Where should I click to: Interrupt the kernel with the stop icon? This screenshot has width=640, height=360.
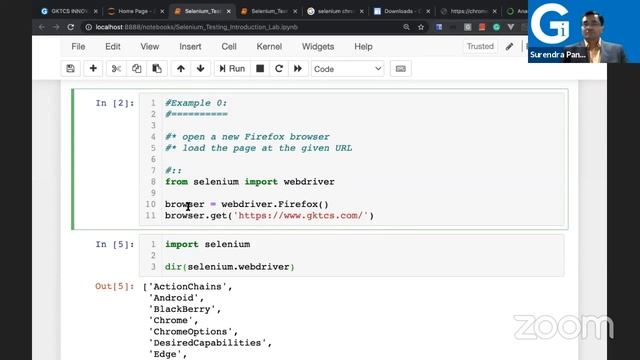[260, 69]
